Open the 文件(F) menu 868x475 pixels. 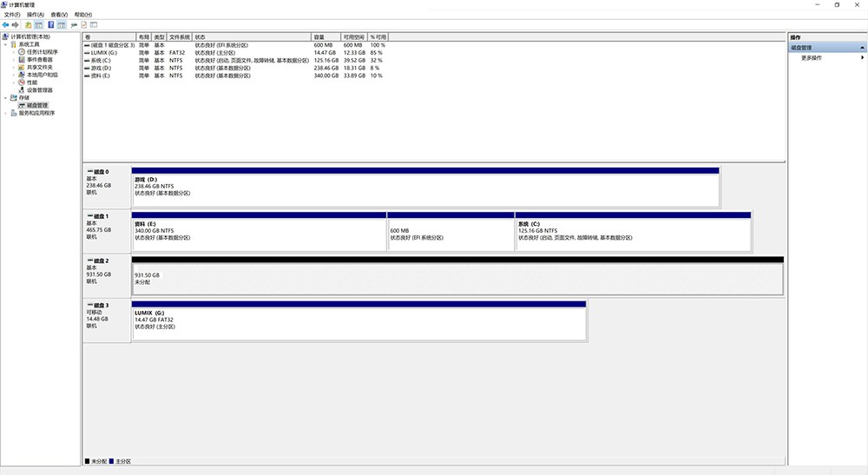click(x=12, y=15)
